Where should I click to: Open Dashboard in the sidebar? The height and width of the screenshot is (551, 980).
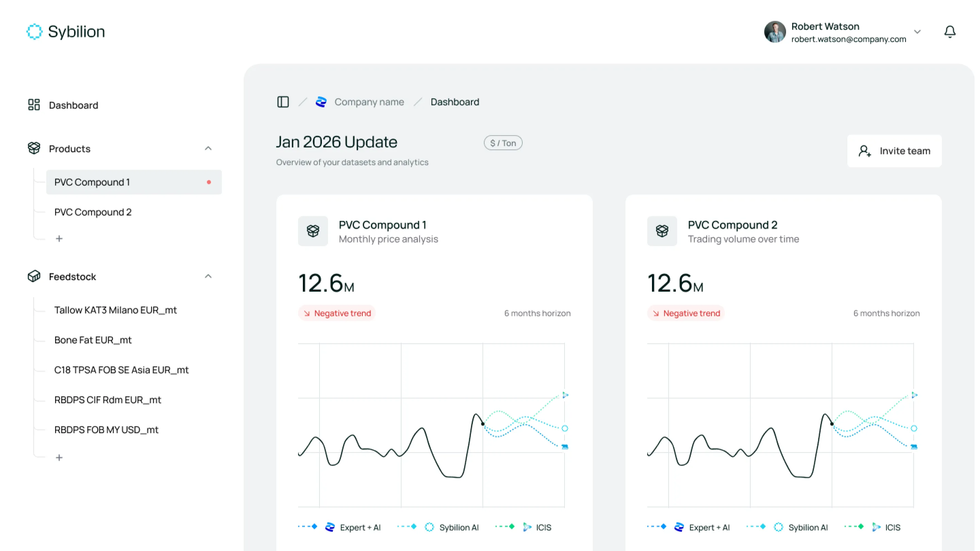(73, 105)
